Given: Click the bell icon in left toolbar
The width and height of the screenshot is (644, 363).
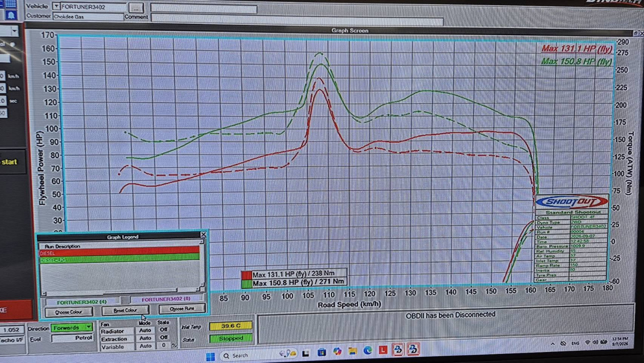Looking at the screenshot, I should tap(11, 15).
